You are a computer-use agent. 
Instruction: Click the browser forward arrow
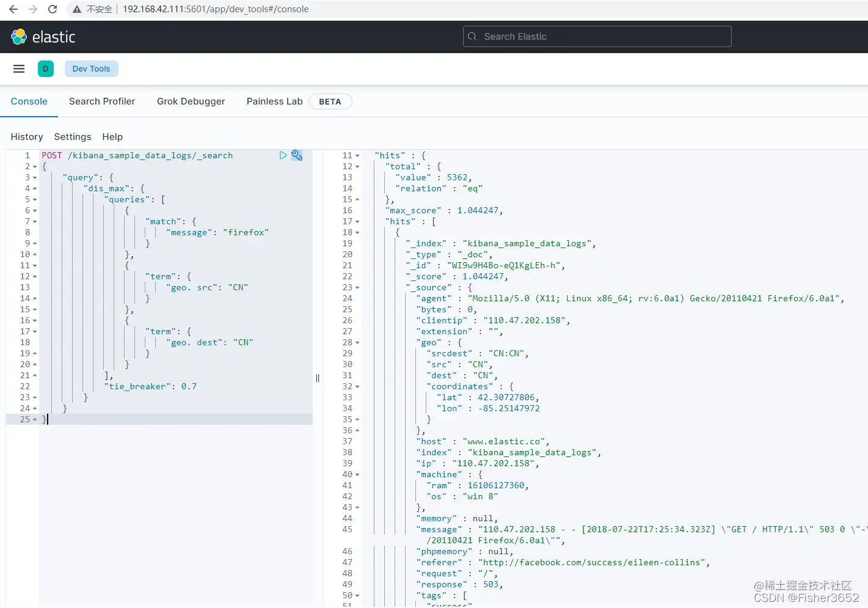click(x=33, y=9)
